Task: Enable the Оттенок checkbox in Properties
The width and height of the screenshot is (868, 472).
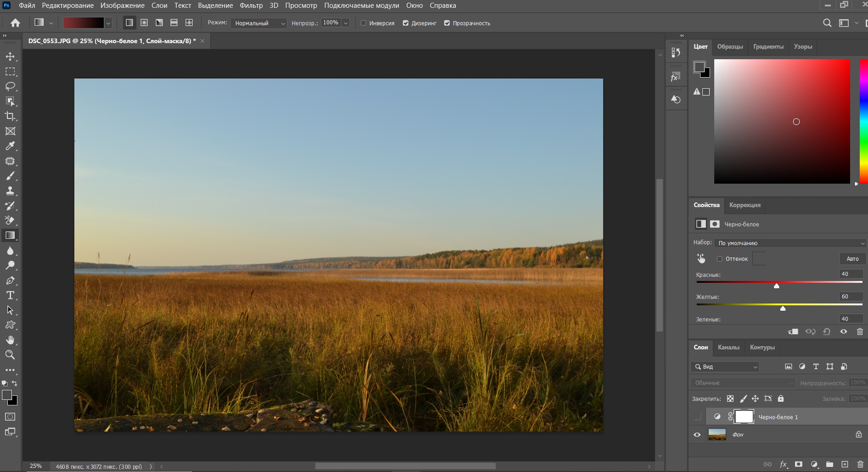Action: click(x=720, y=259)
